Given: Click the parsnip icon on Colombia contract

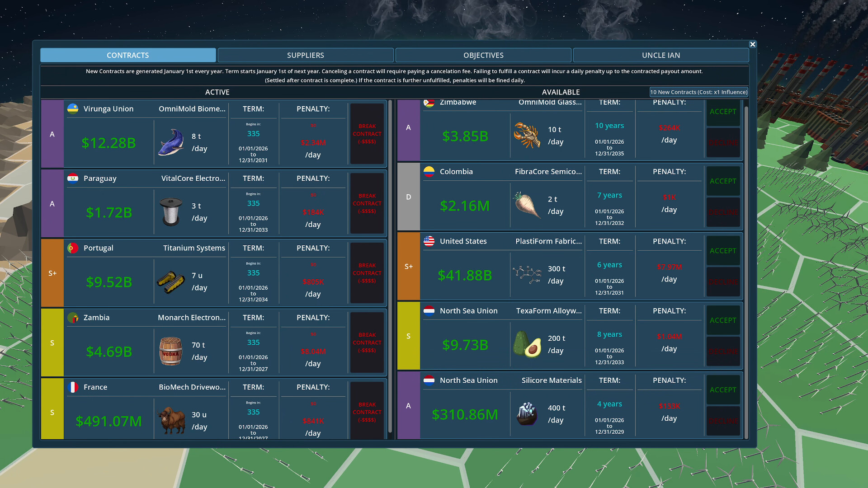Looking at the screenshot, I should click(x=527, y=204).
